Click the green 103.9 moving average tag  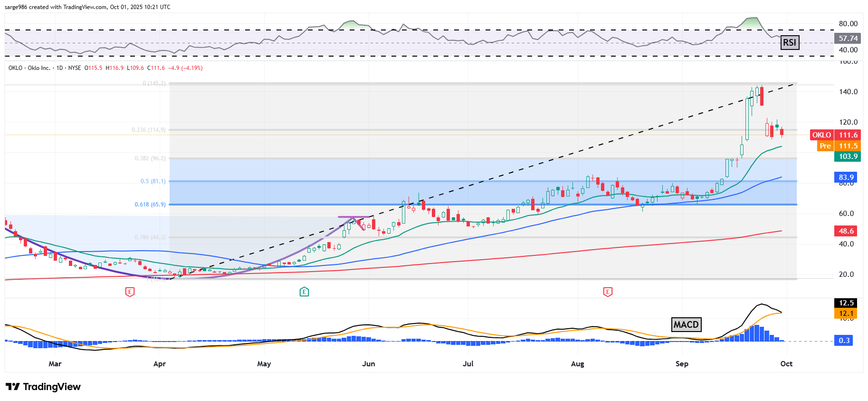coord(848,156)
